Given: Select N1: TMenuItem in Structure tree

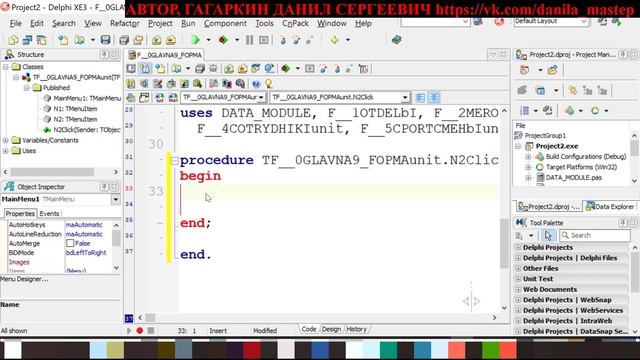Looking at the screenshot, I should 75,109.
